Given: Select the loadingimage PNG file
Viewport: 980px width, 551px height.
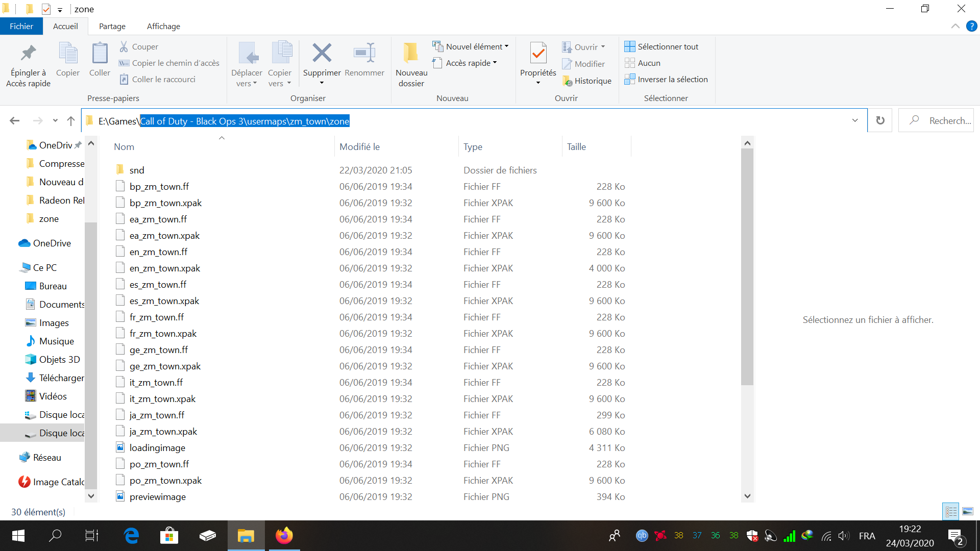Looking at the screenshot, I should [157, 447].
